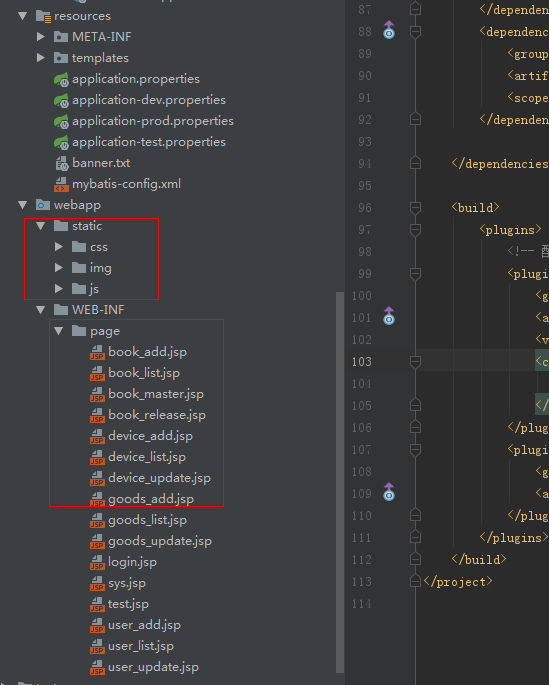Image resolution: width=549 pixels, height=685 pixels.
Task: Click the css folder icon
Action: 79,246
